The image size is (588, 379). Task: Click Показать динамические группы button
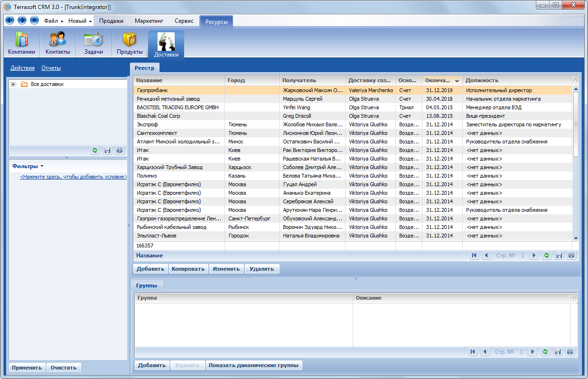pyautogui.click(x=254, y=365)
